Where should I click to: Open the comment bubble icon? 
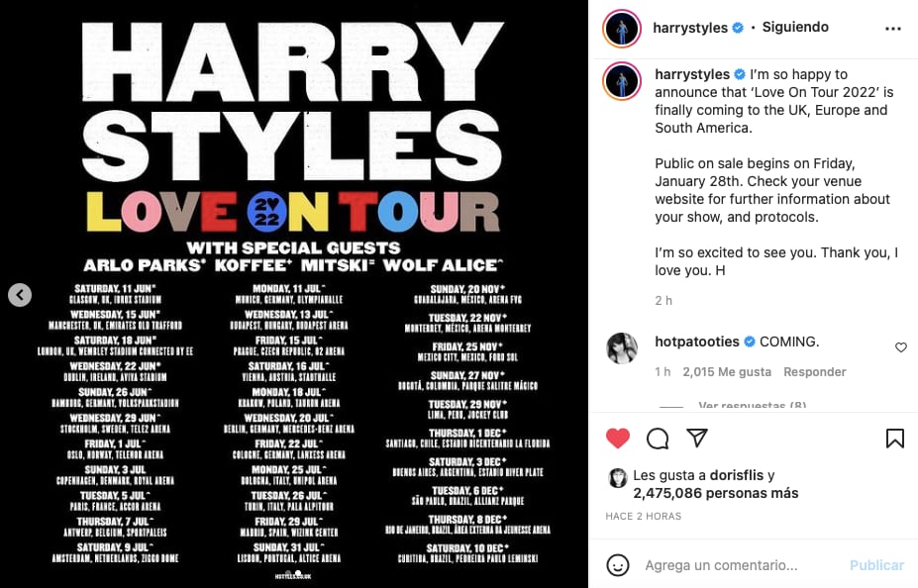pos(658,439)
